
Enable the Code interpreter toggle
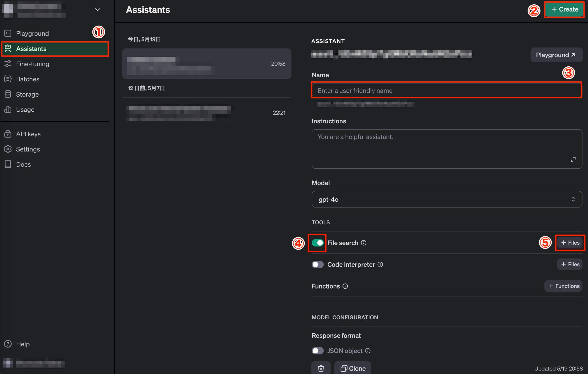pos(318,264)
